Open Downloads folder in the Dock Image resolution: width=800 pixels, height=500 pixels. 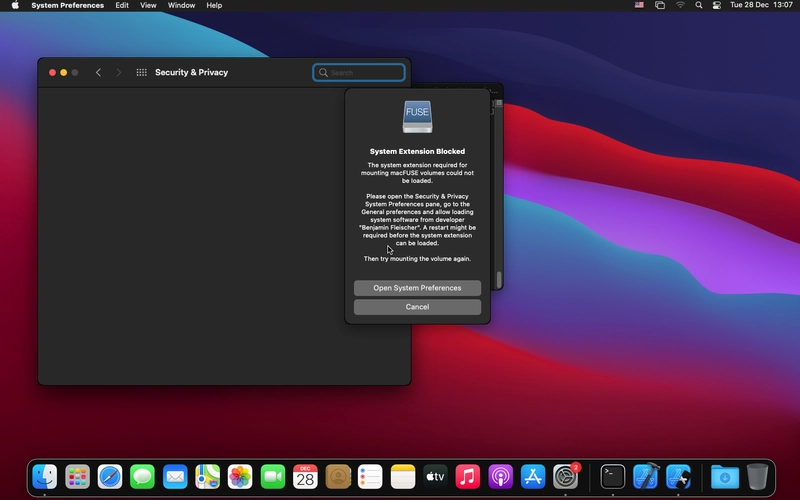[x=724, y=477]
